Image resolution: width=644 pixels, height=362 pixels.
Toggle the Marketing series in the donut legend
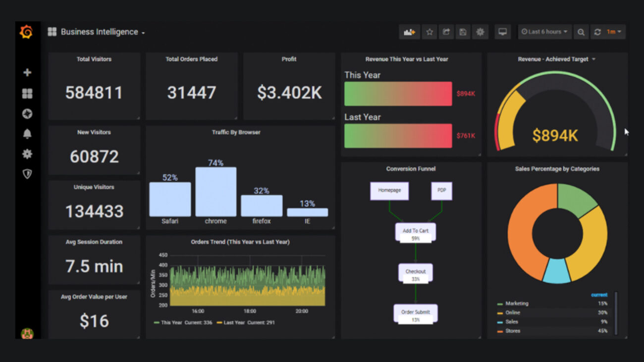pos(516,303)
